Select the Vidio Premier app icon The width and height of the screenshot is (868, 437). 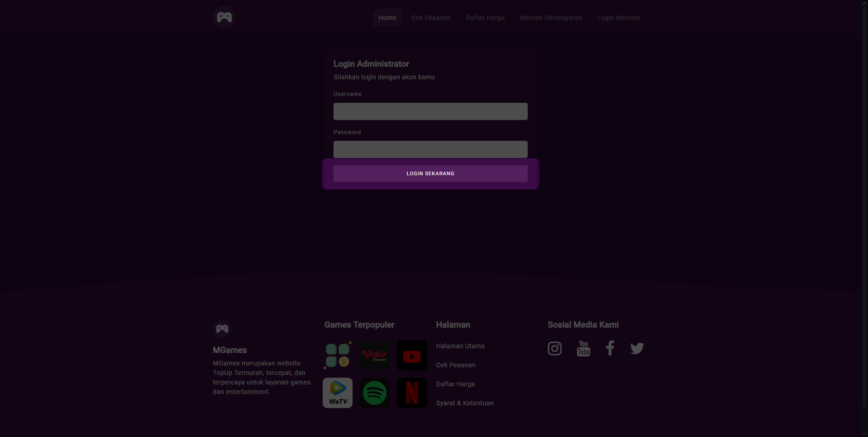375,355
